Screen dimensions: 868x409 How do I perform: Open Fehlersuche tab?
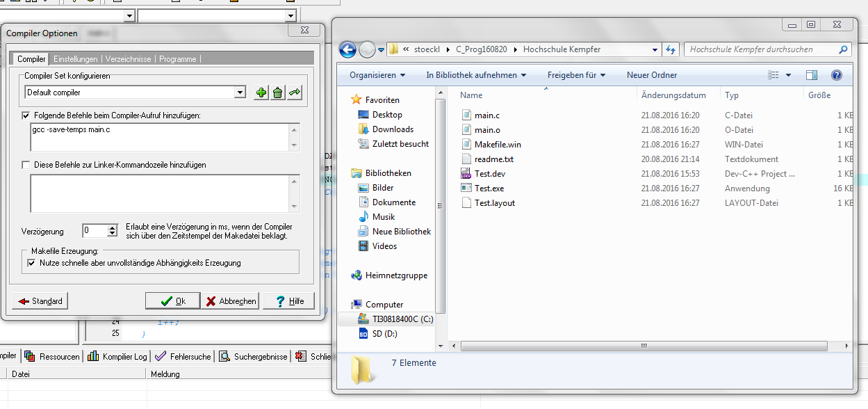click(183, 356)
